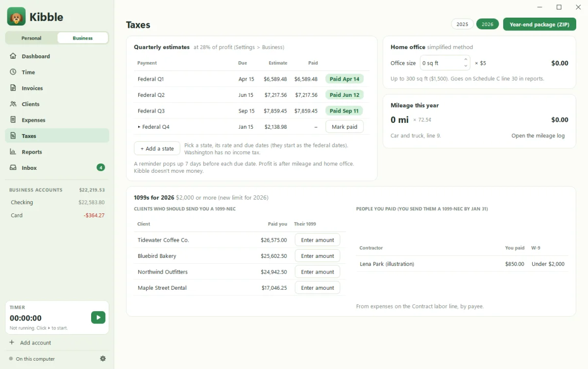The height and width of the screenshot is (369, 588).
Task: Click the Dashboard home icon
Action: click(13, 56)
